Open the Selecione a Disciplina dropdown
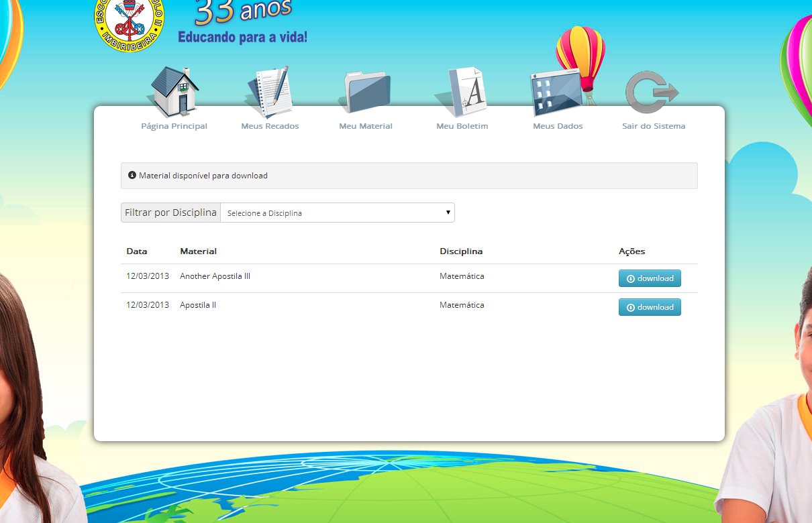The width and height of the screenshot is (812, 523). [x=338, y=213]
